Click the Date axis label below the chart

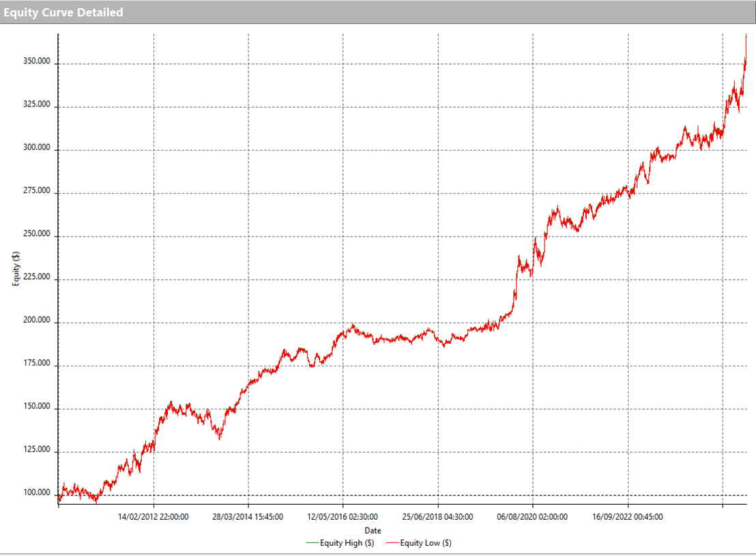pyautogui.click(x=373, y=530)
